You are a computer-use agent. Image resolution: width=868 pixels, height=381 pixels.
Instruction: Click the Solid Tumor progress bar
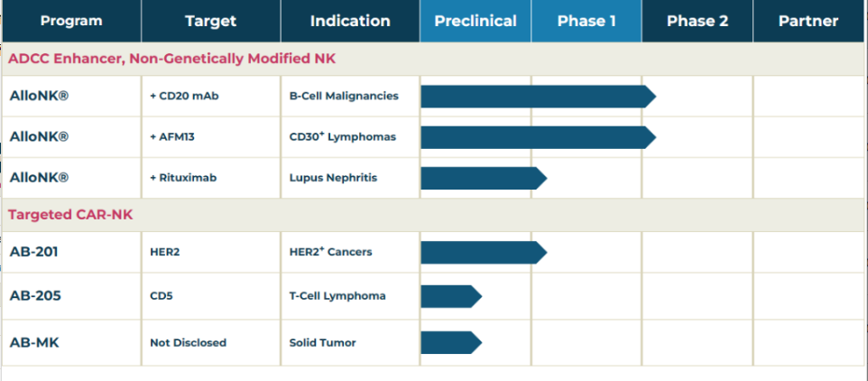click(x=450, y=342)
